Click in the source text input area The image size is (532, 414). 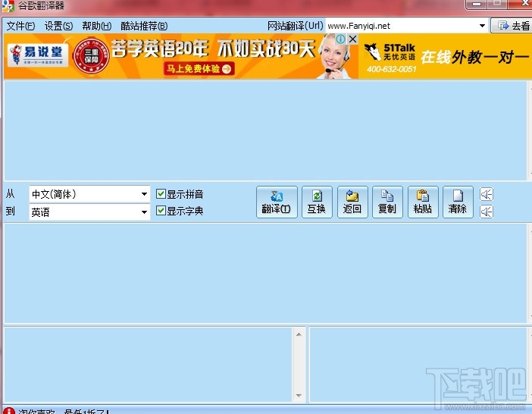click(265, 130)
